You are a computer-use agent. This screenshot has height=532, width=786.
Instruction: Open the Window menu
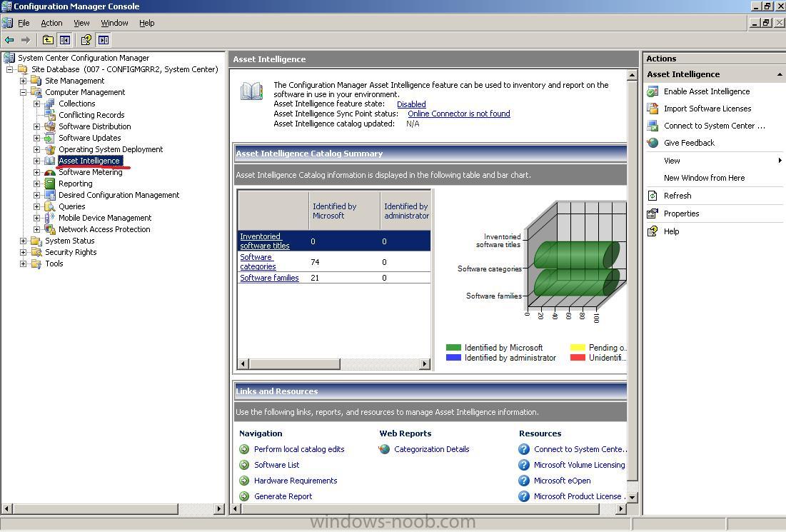(114, 23)
